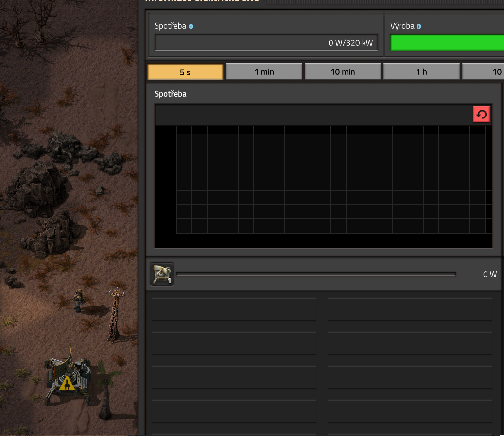Viewport: 504px width, 436px height.
Task: Click the 0 W value in the radar row
Action: (x=489, y=274)
